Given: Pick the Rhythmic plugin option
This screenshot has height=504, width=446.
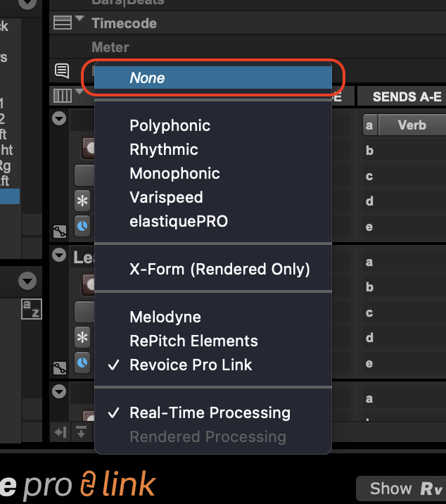Looking at the screenshot, I should coord(163,150).
